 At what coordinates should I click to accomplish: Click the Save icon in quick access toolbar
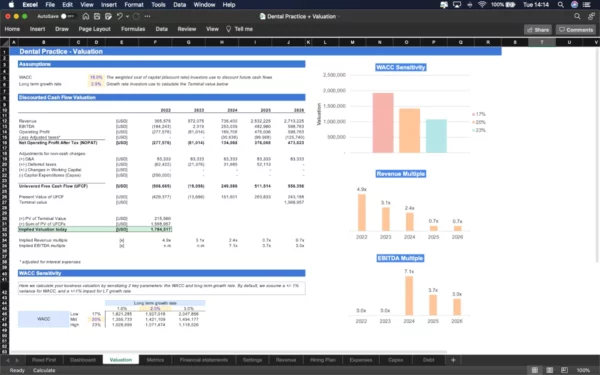coord(97,16)
